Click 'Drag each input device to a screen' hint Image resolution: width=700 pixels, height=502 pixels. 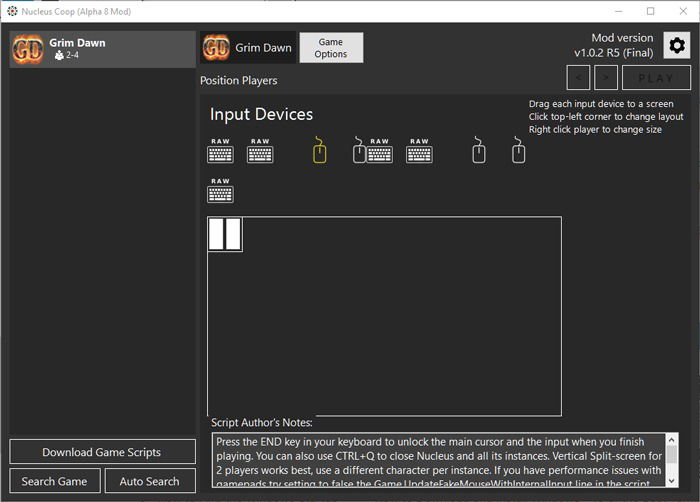coord(601,104)
